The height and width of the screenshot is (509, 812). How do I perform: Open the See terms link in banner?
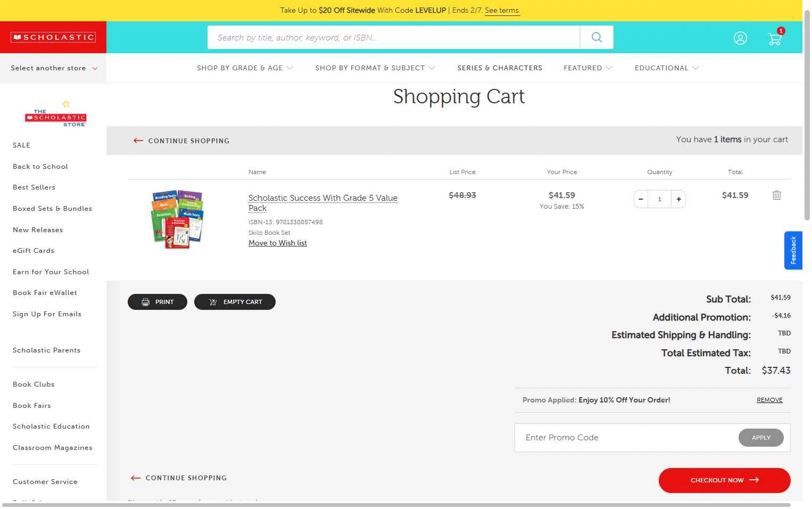[502, 11]
